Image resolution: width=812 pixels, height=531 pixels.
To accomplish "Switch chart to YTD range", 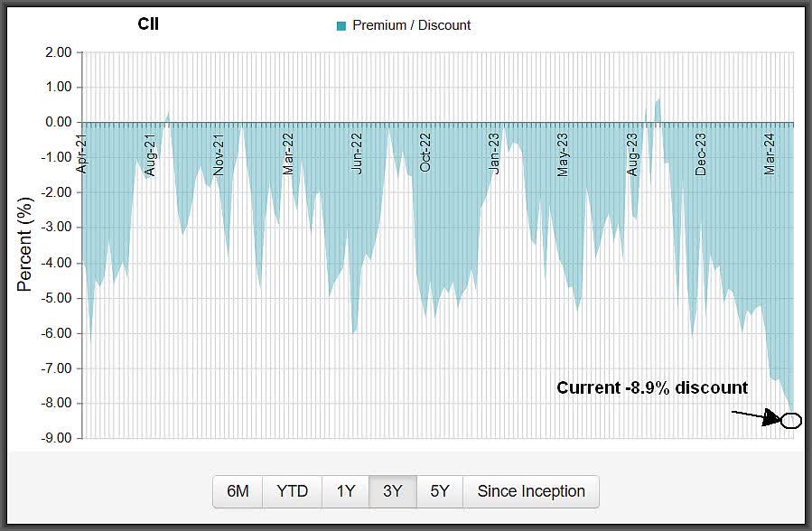I will point(293,491).
